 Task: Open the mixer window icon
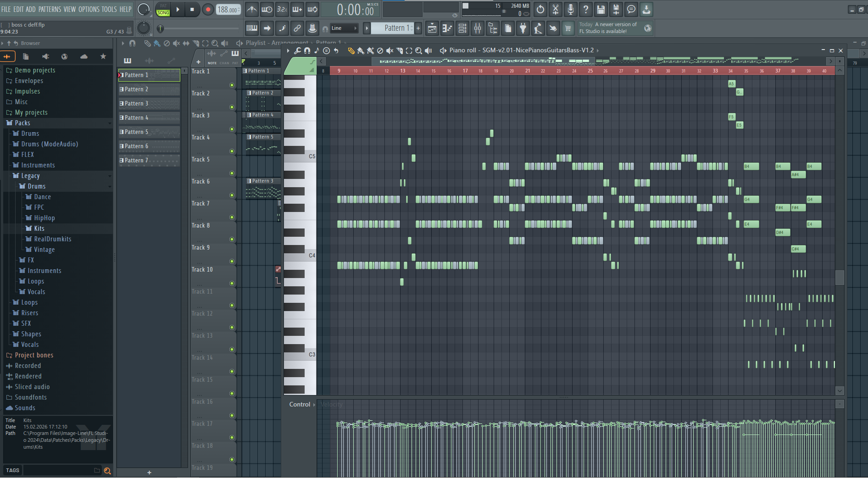pos(478,28)
